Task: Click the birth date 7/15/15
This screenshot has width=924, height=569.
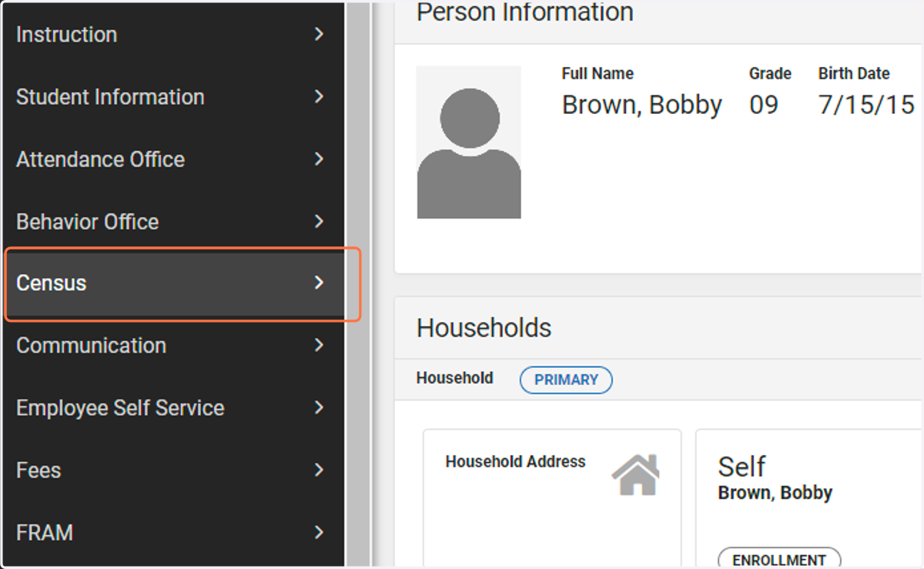Action: tap(866, 105)
